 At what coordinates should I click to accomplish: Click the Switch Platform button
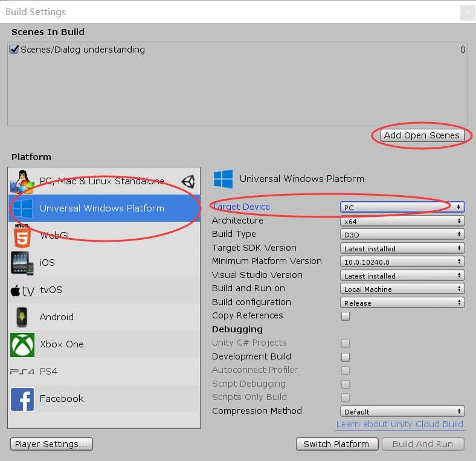pyautogui.click(x=336, y=444)
